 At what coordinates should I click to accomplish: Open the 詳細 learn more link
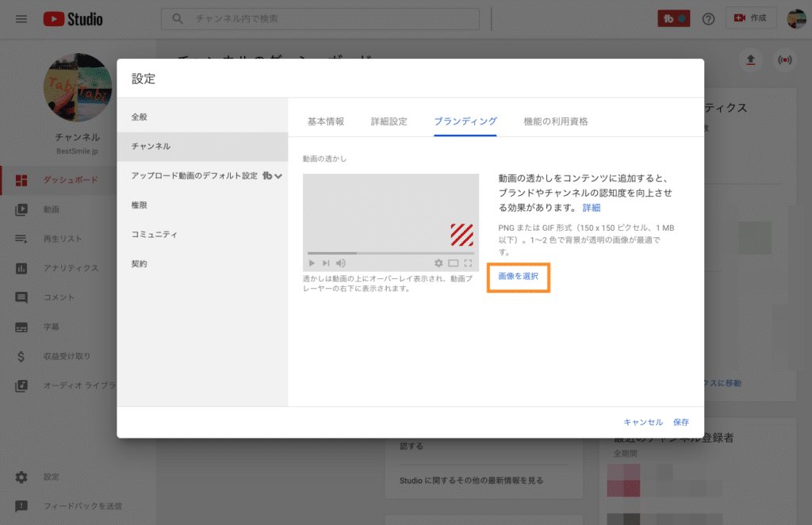pos(592,208)
